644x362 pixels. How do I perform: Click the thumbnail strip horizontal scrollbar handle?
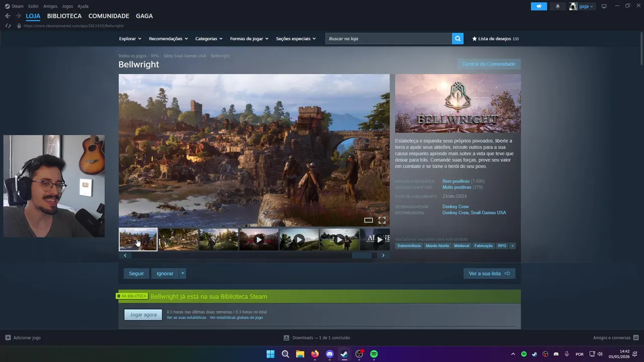point(361,255)
